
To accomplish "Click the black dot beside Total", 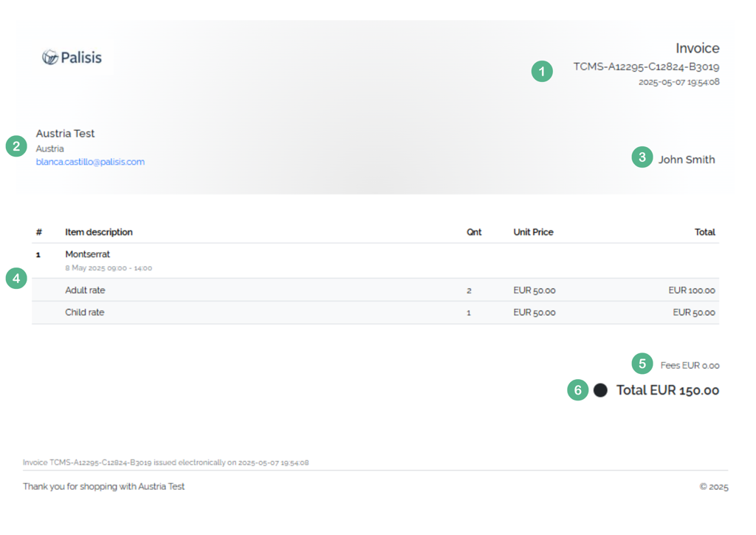I will (600, 390).
